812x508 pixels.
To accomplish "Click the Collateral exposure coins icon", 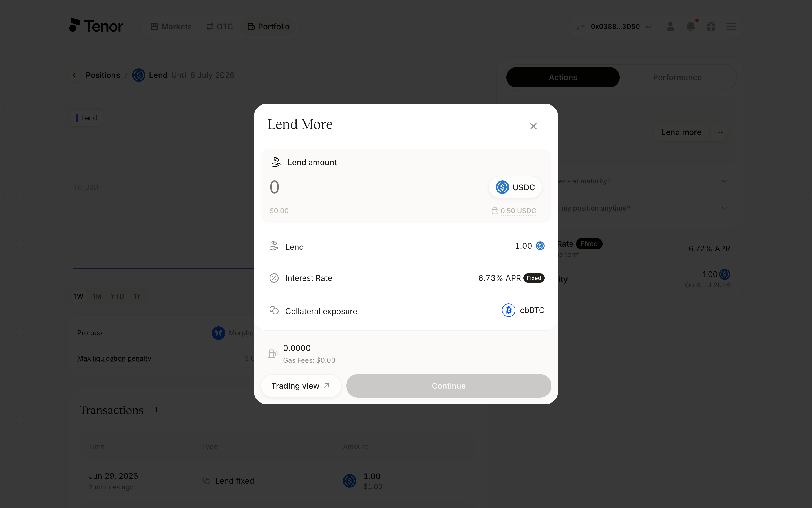I will (x=274, y=310).
